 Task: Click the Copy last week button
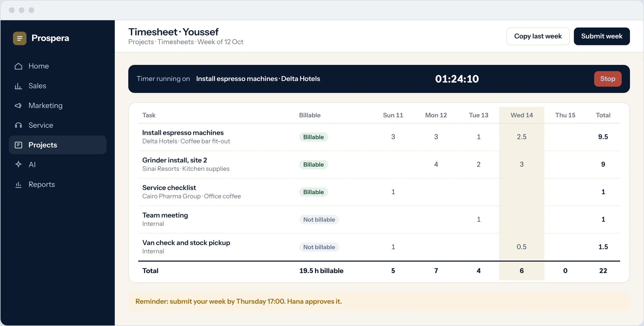point(538,36)
